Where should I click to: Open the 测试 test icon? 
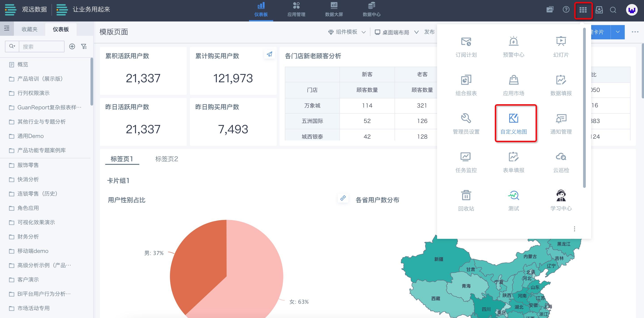(513, 195)
